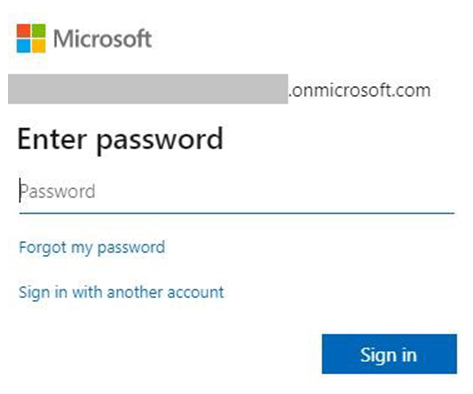Click the Password placeholder text
Image resolution: width=473 pixels, height=394 pixels.
point(57,191)
